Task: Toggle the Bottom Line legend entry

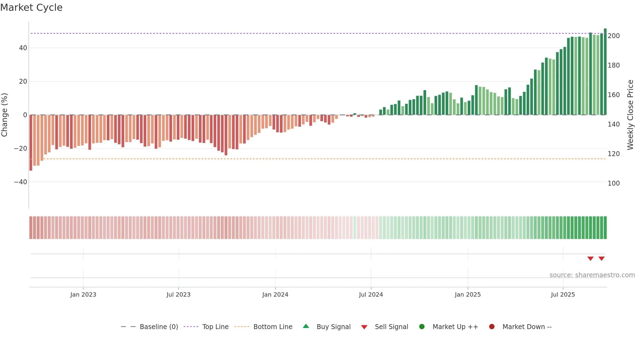Action: 264,327
